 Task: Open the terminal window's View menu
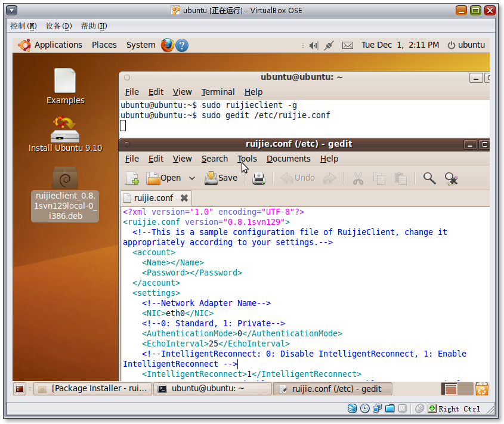coord(183,92)
